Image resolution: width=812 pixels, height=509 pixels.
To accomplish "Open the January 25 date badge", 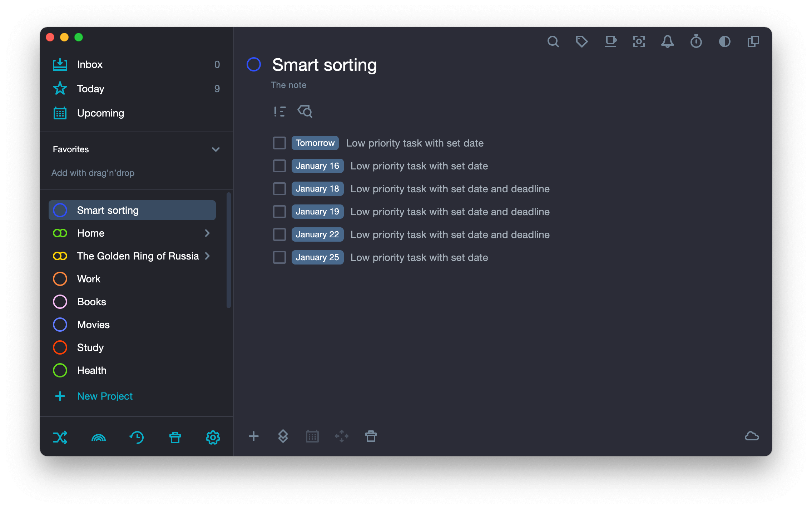I will coord(317,257).
